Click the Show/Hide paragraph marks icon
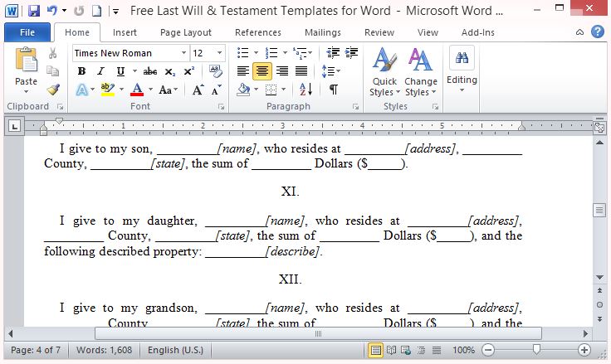611x364 pixels. (x=333, y=90)
